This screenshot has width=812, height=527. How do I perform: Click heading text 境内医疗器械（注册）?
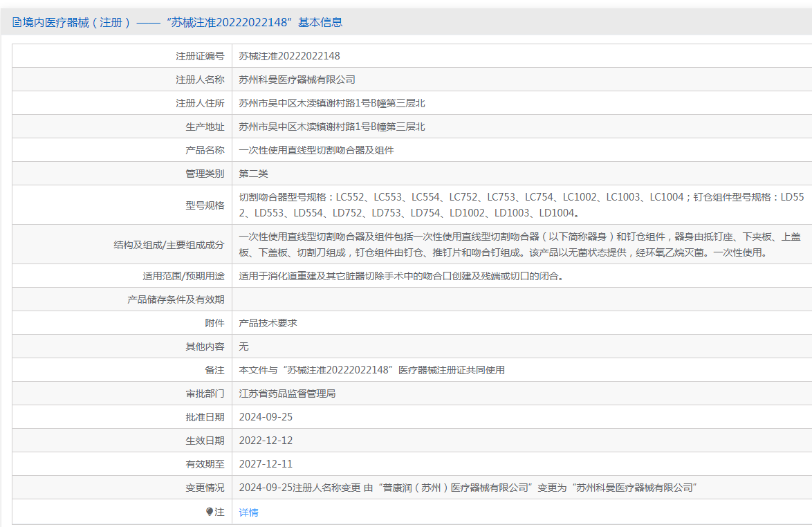[x=77, y=22]
